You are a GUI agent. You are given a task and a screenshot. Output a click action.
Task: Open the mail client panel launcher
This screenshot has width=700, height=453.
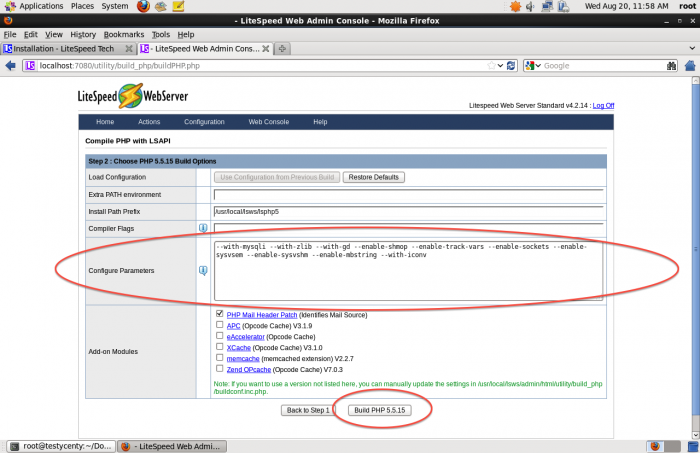point(161,6)
